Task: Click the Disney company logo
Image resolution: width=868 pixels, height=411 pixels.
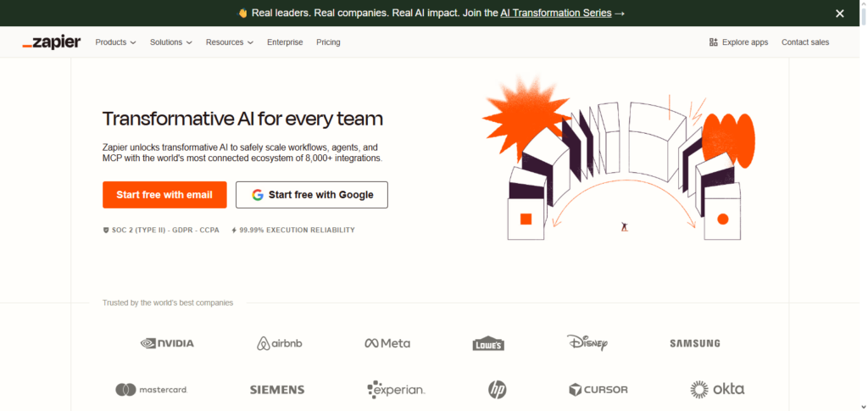Action: pos(587,343)
